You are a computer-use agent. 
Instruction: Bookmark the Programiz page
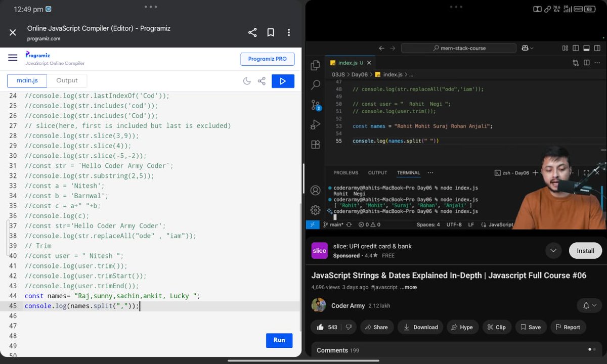coord(271,32)
